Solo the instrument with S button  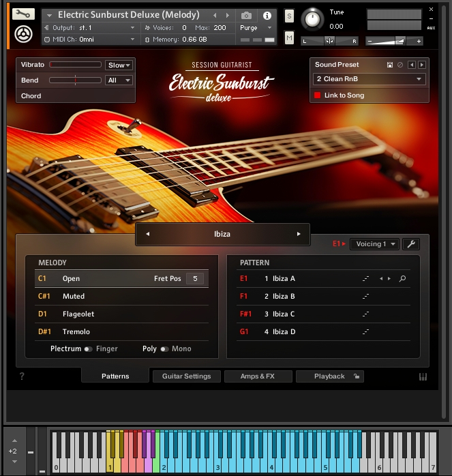point(289,16)
